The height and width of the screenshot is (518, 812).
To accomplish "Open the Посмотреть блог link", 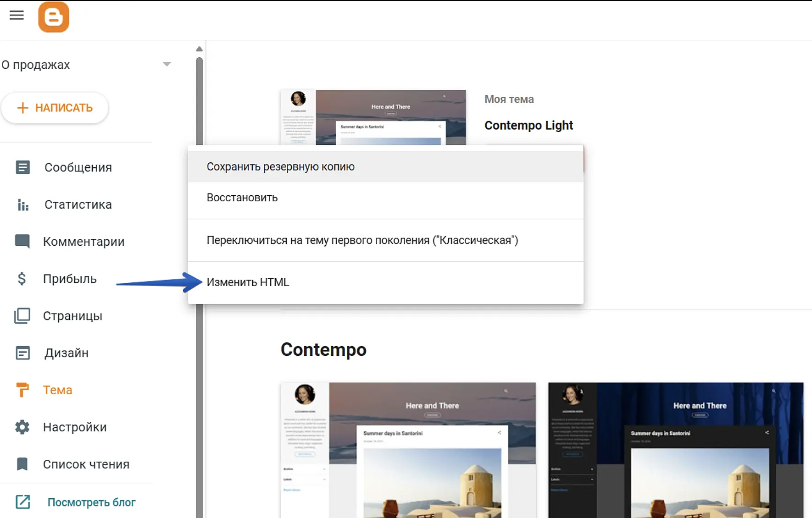I will [91, 502].
